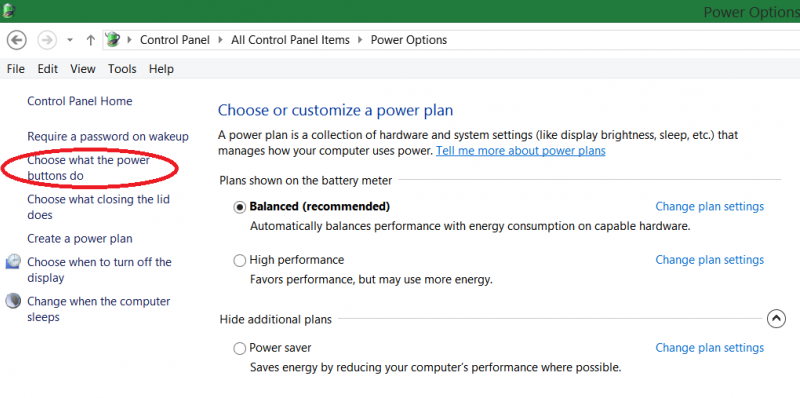Image resolution: width=800 pixels, height=398 pixels.
Task: Expand the breadcrumb arrow after All Control Panel Items
Action: 360,40
